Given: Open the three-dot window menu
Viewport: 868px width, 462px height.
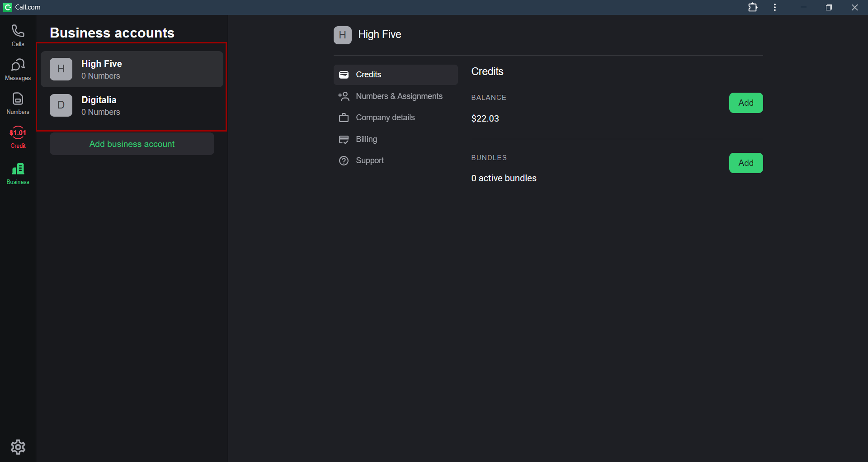Looking at the screenshot, I should [775, 7].
